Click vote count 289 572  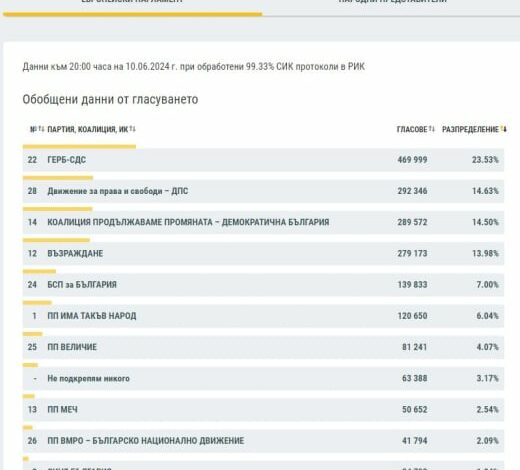412,222
